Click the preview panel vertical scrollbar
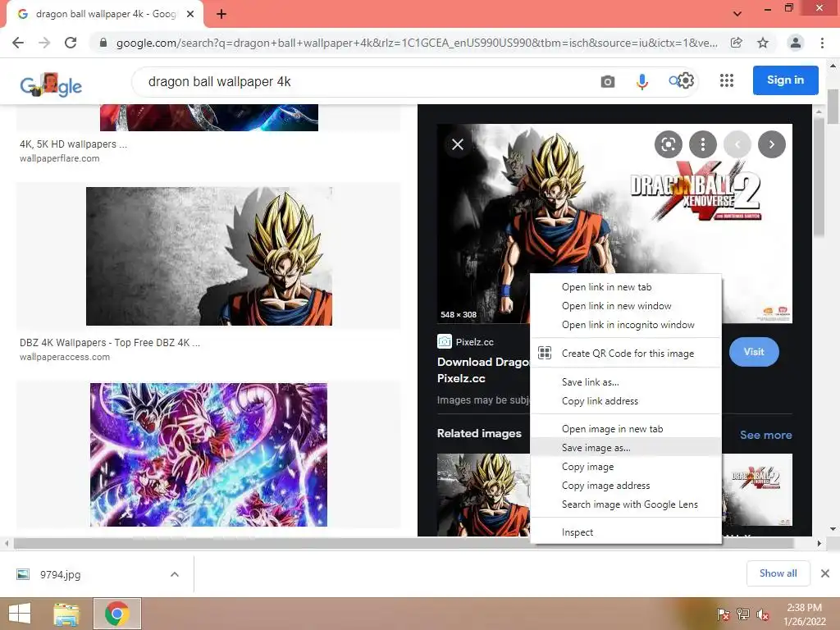The height and width of the screenshot is (630, 840). tap(819, 177)
